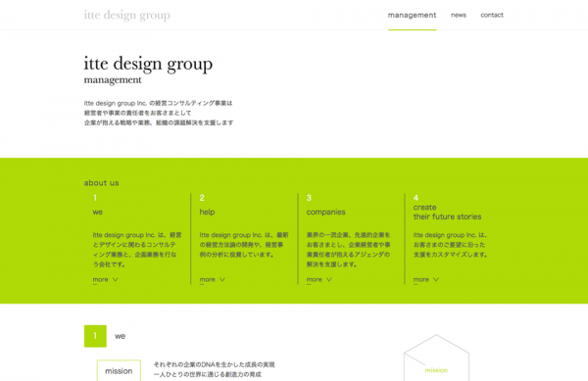588x381 pixels.
Task: Click the itte design group header logo
Action: coord(126,15)
